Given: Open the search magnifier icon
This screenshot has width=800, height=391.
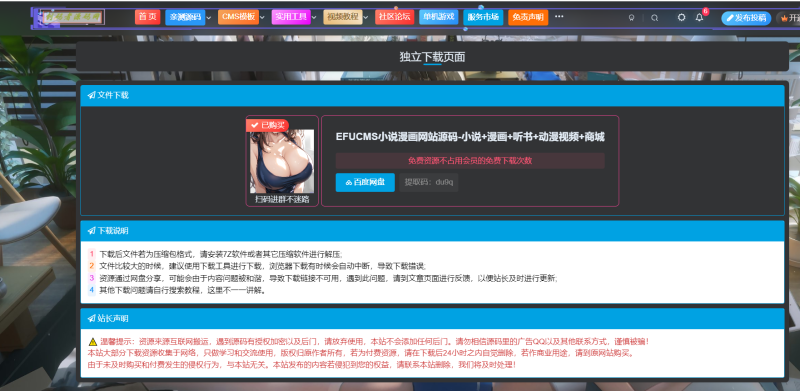Looking at the screenshot, I should (655, 17).
